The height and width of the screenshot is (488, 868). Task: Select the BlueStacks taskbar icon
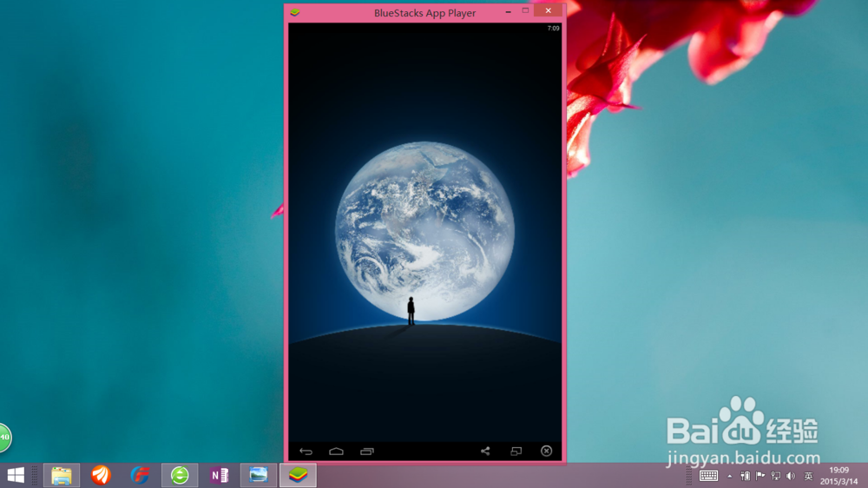298,475
